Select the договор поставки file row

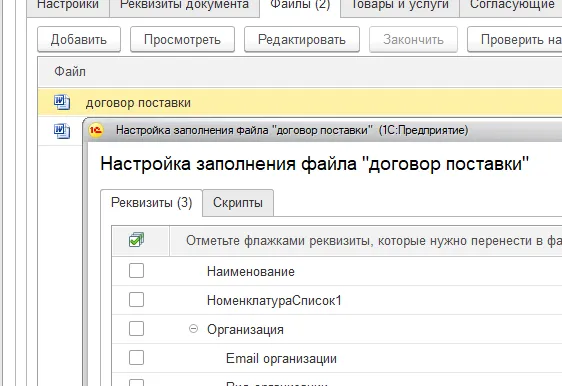tap(300, 103)
